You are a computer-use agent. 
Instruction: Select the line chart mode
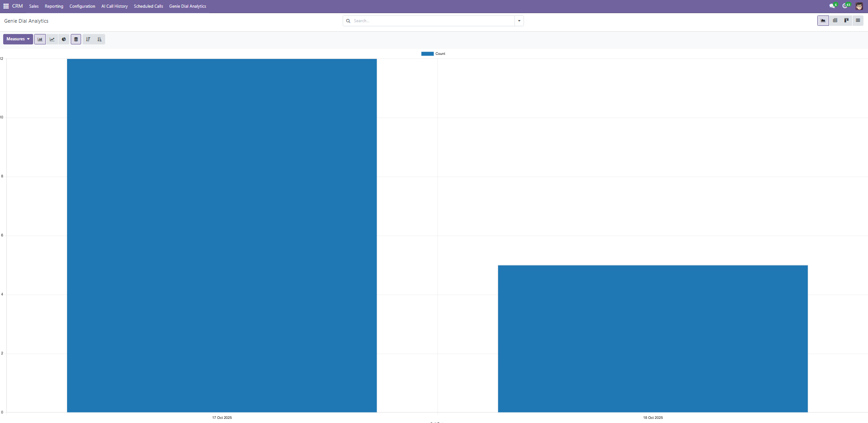click(x=52, y=39)
